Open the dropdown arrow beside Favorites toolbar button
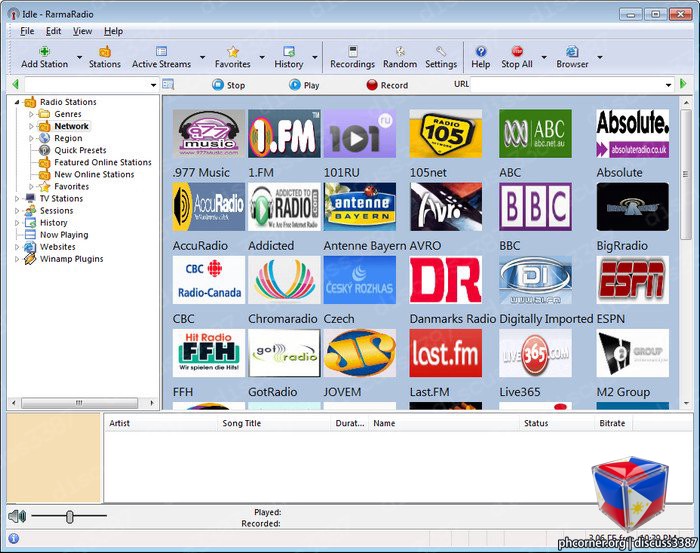This screenshot has height=553, width=700. click(262, 57)
